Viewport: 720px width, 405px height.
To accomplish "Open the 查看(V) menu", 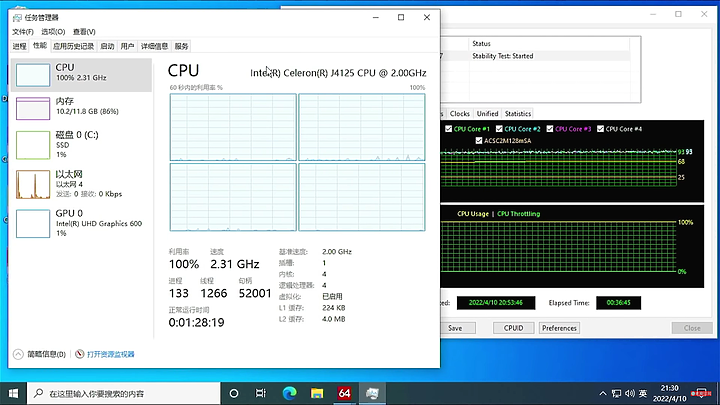I will 84,32.
